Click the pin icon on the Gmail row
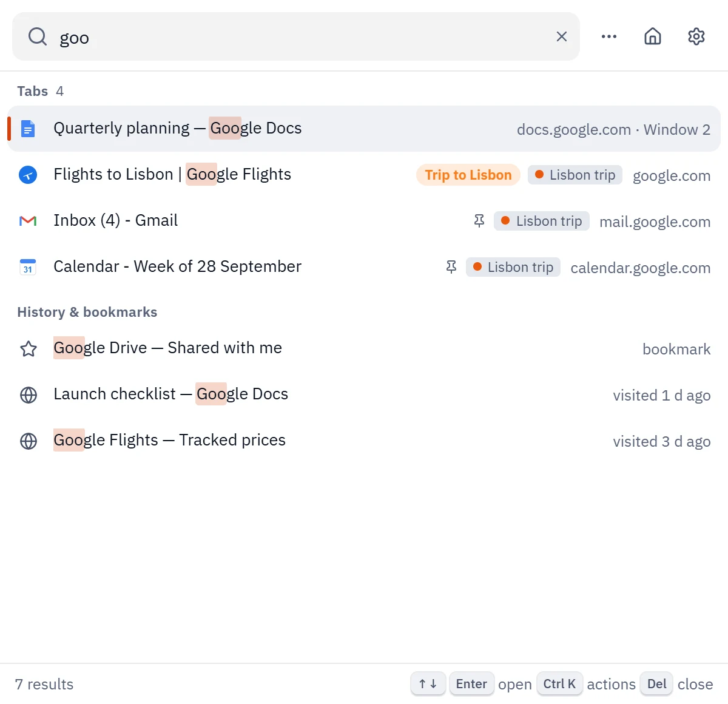Viewport: 728px width, 704px height. pos(479,221)
